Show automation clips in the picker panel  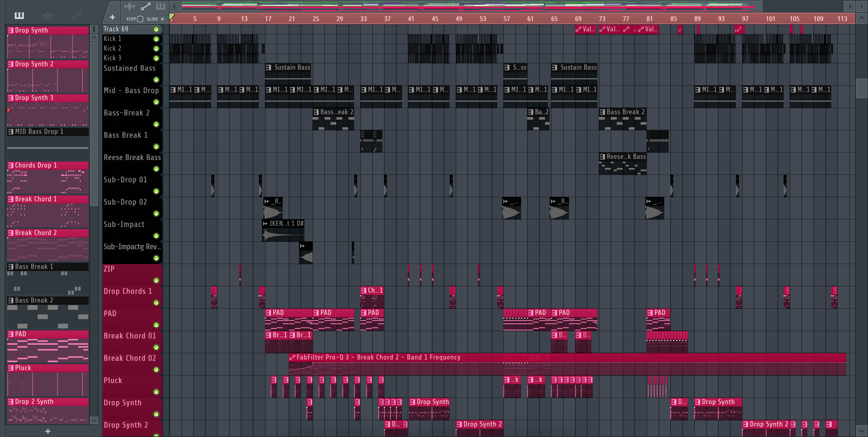[77, 15]
